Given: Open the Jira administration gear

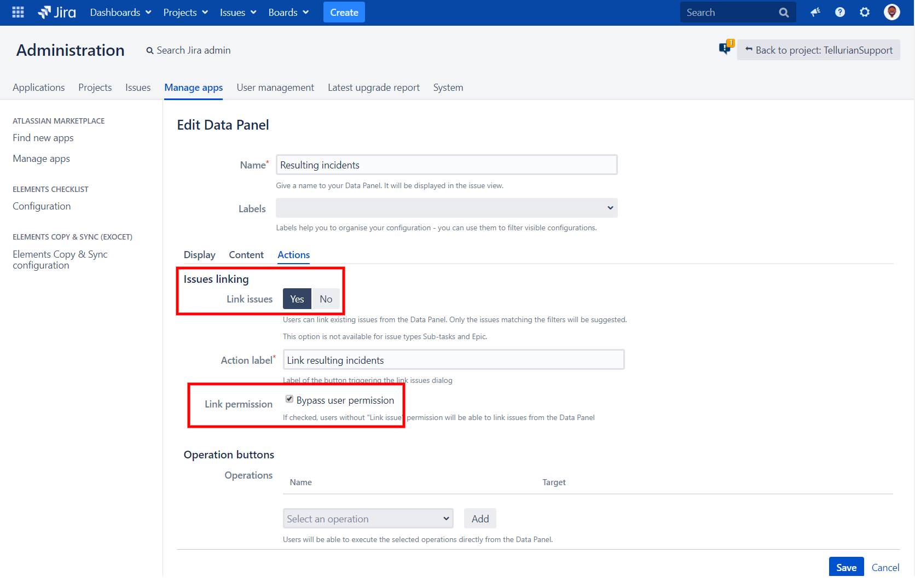Looking at the screenshot, I should pyautogui.click(x=864, y=12).
